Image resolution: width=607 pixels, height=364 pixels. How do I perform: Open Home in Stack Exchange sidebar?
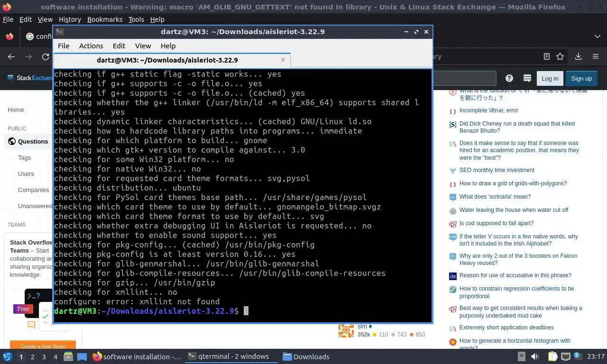pos(16,109)
